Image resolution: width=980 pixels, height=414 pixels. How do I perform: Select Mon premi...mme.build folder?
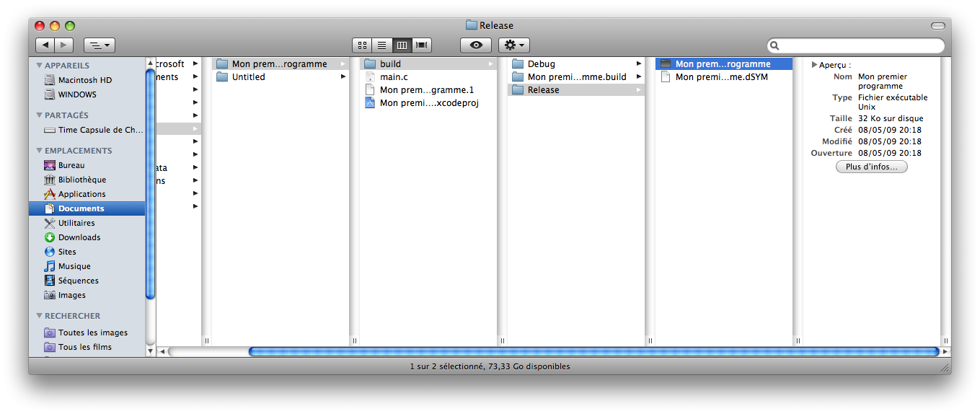click(576, 77)
